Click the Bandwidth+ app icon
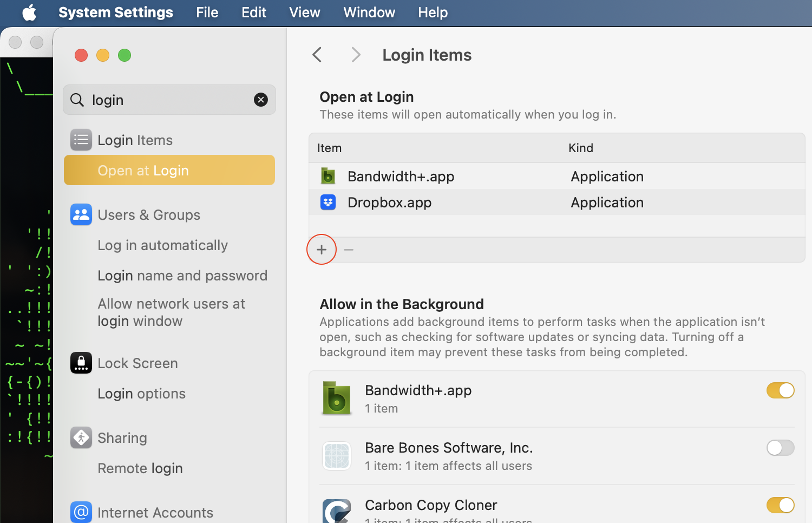The width and height of the screenshot is (812, 523). click(328, 176)
